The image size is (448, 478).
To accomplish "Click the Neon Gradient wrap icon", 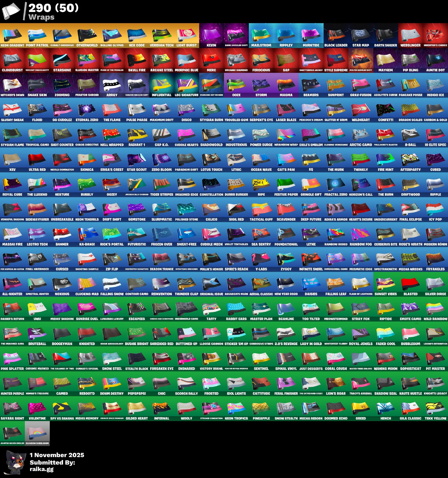I will [x=12, y=35].
